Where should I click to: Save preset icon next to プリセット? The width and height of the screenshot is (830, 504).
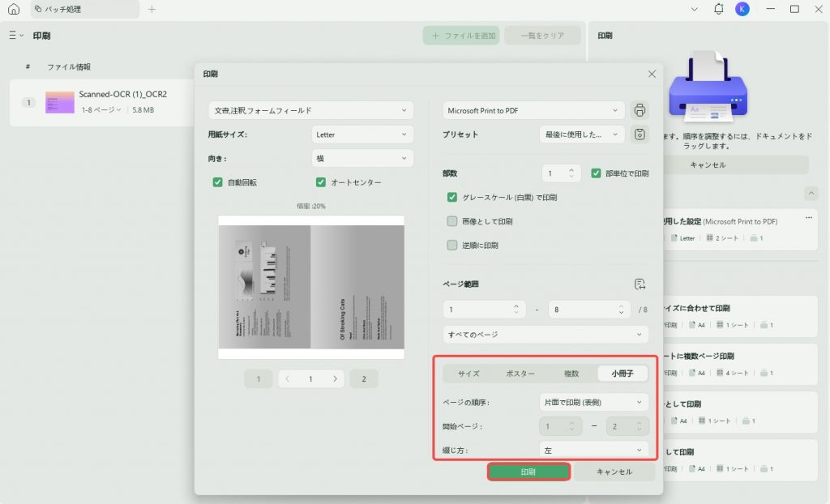click(640, 135)
